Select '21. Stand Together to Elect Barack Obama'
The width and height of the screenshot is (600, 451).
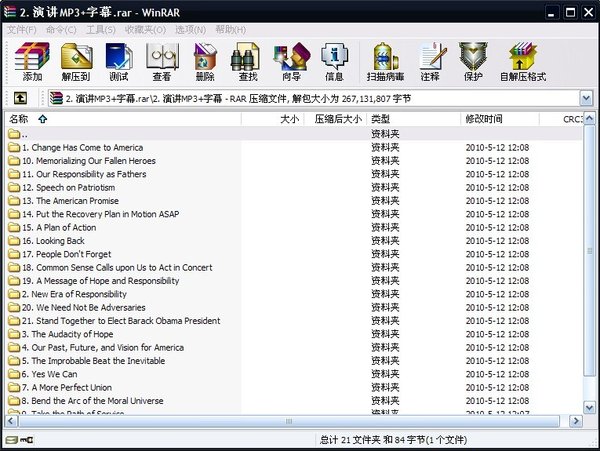coord(121,321)
